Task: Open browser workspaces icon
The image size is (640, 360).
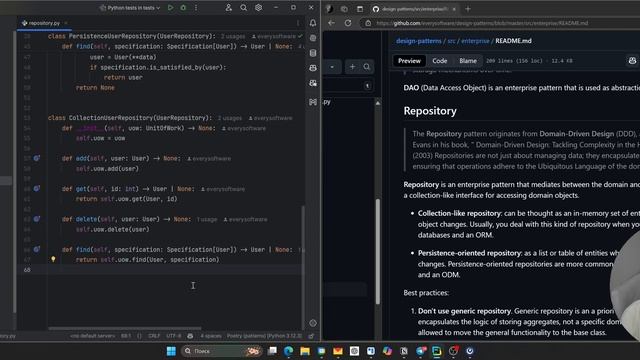Action: point(344,9)
